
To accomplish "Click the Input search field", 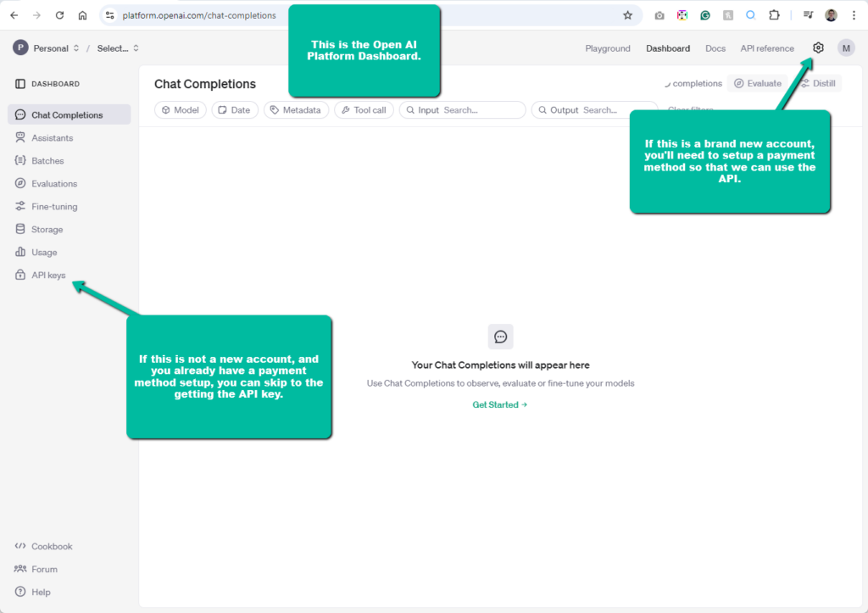I will (481, 110).
